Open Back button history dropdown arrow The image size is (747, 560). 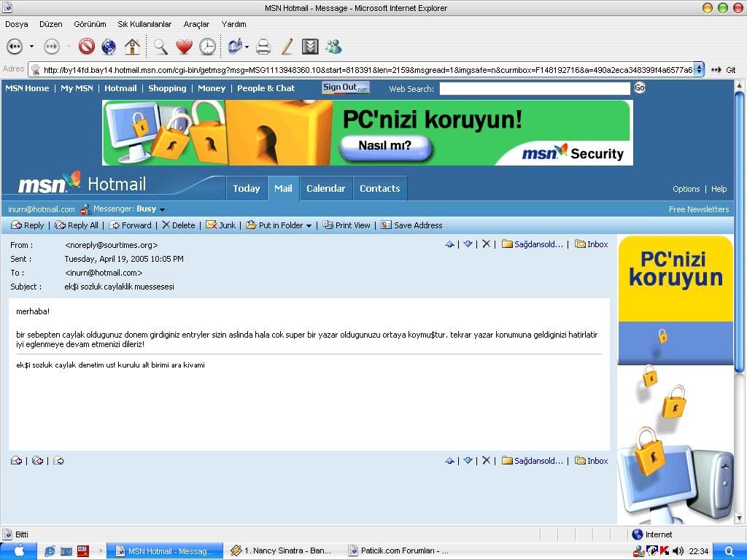pos(31,47)
